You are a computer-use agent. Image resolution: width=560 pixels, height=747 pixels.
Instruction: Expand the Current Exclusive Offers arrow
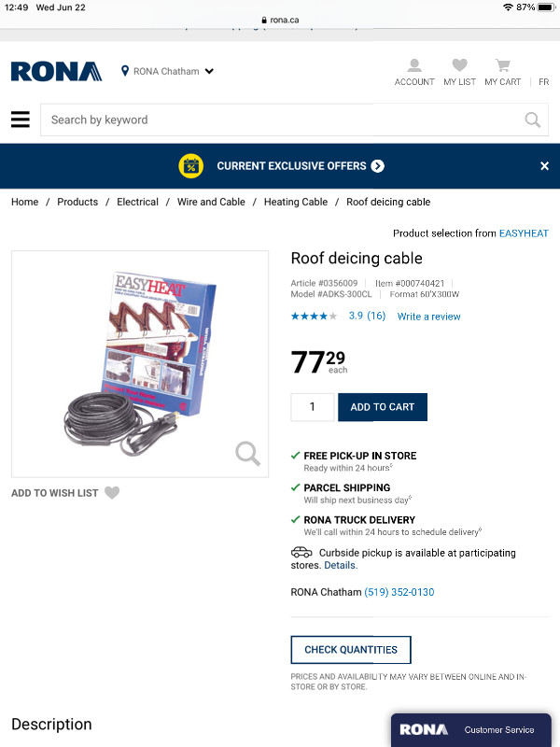tap(377, 166)
